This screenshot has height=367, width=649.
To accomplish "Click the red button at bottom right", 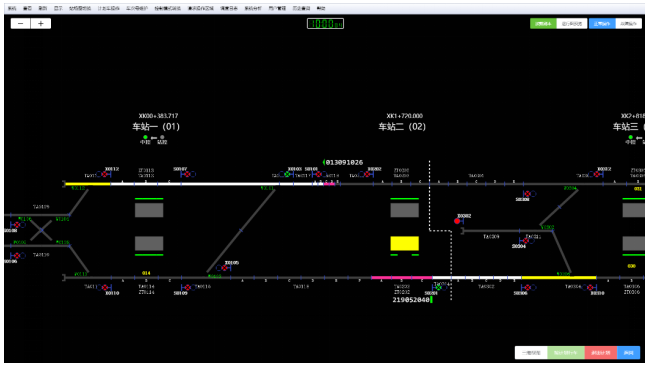I will click(601, 353).
